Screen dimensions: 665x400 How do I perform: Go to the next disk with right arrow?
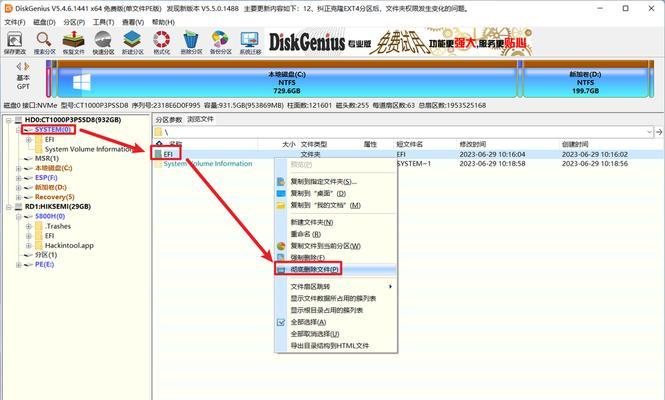(27, 66)
